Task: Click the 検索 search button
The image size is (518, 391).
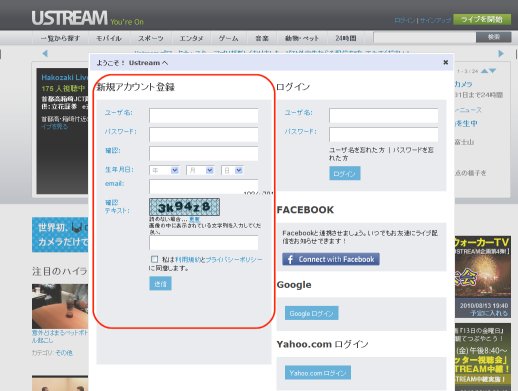Action: (494, 37)
